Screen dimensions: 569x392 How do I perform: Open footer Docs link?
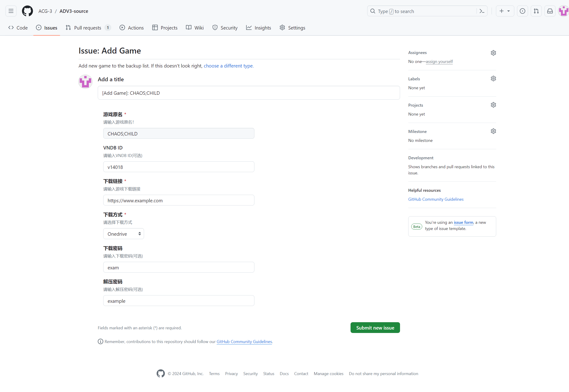(284, 374)
